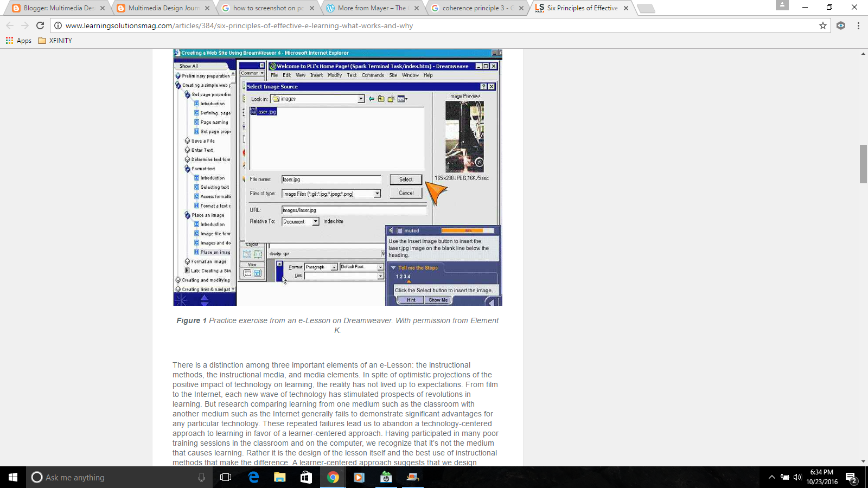The width and height of the screenshot is (868, 488).
Task: Close the Multimedia Design Journ tab
Action: [x=207, y=8]
